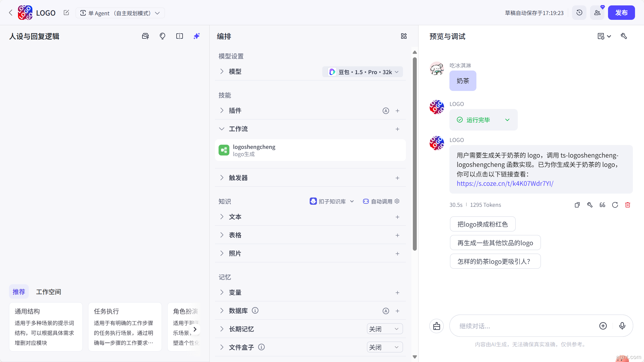The height and width of the screenshot is (362, 644).
Task: Collapse the 工作流 section
Action: [222, 129]
